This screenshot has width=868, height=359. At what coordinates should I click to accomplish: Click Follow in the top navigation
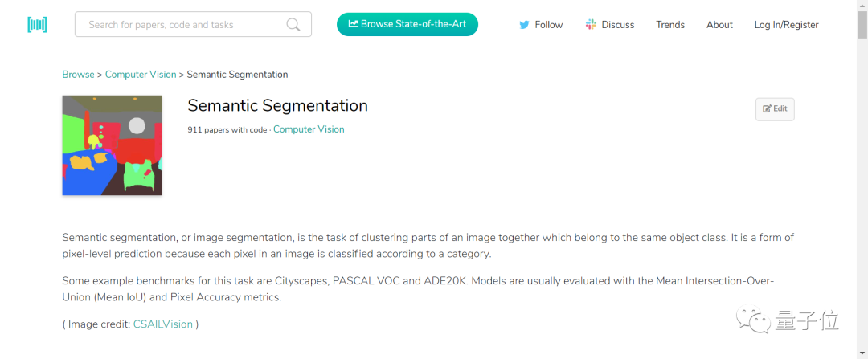pos(549,25)
